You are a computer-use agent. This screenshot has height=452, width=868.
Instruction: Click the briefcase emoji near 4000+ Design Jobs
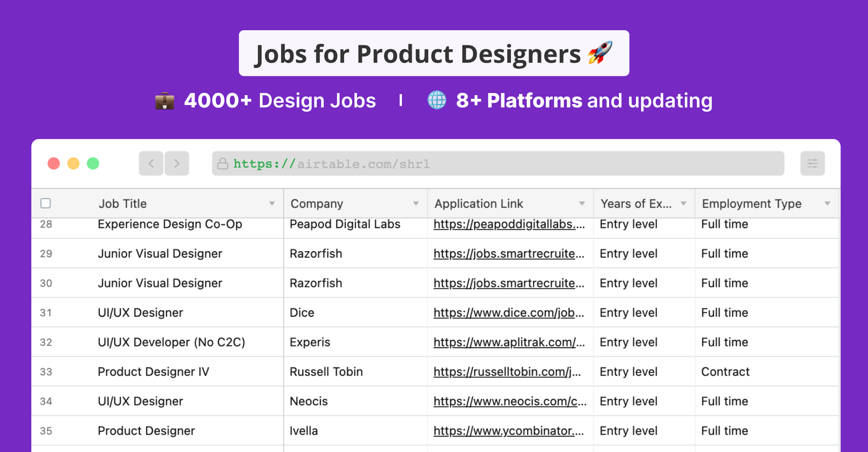[x=165, y=101]
